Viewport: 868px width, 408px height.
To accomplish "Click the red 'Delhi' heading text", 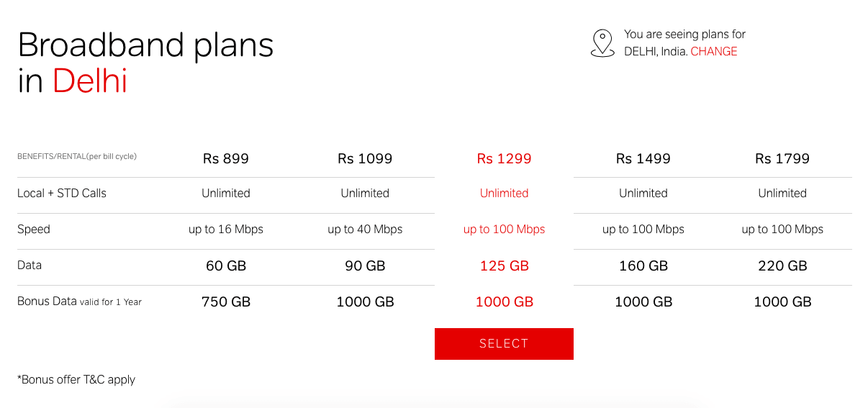I will [x=90, y=81].
